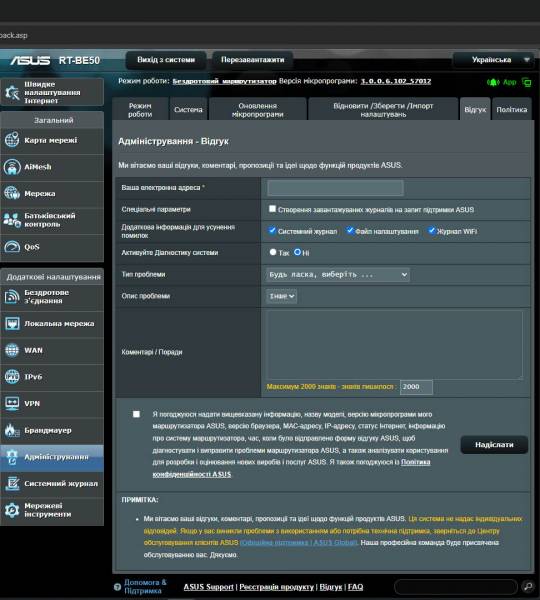Click the Локальна мережа LAN icon
The width and height of the screenshot is (540, 600).
(x=12, y=323)
